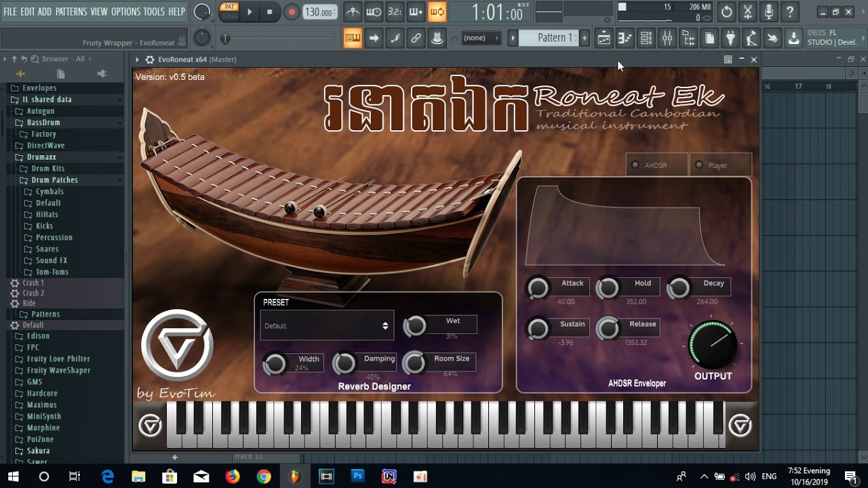Click the Sustain knob
The height and width of the screenshot is (488, 868).
tap(538, 329)
